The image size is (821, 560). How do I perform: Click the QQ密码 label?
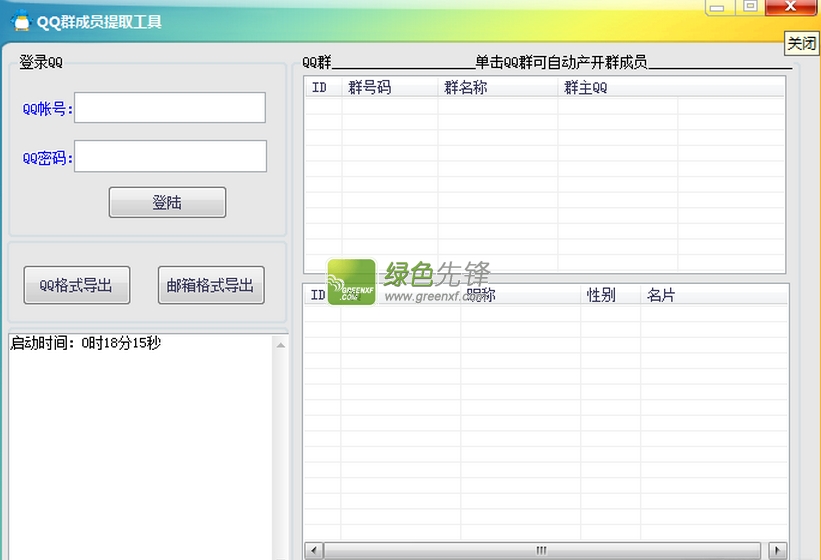[47, 158]
